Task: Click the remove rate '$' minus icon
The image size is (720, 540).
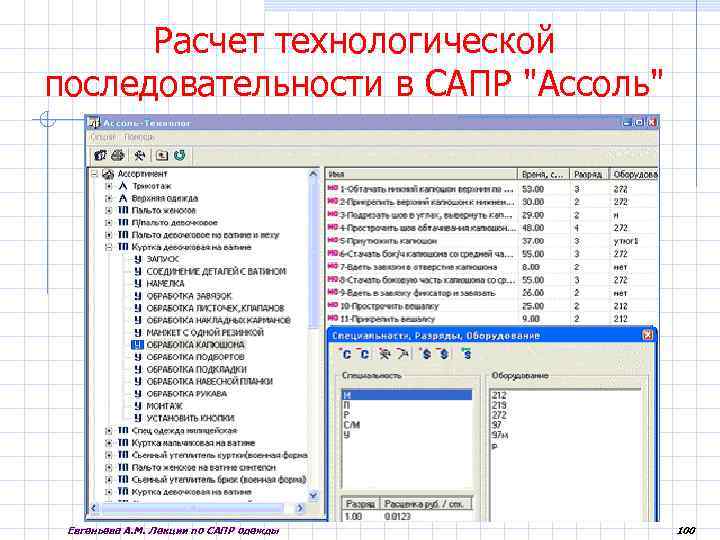Action: (x=444, y=354)
